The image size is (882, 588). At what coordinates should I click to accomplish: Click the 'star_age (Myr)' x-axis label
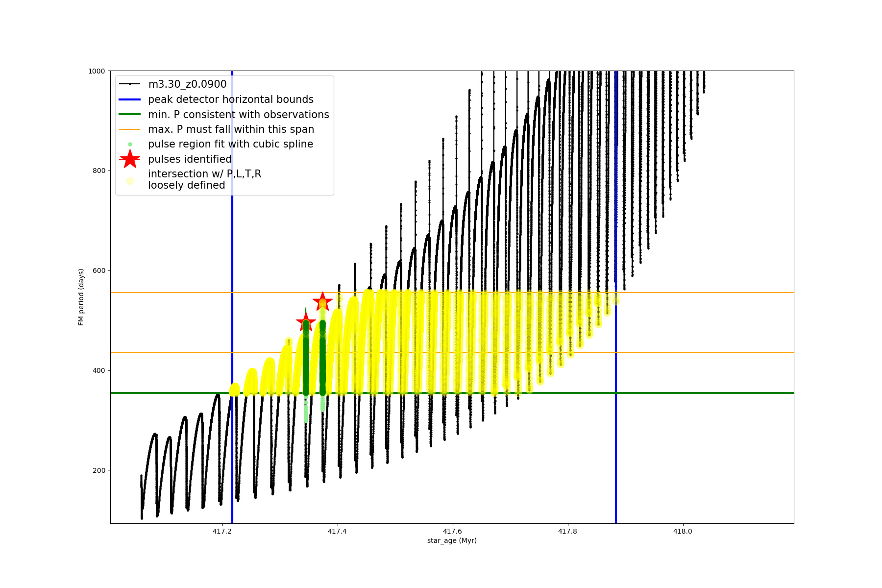(452, 540)
